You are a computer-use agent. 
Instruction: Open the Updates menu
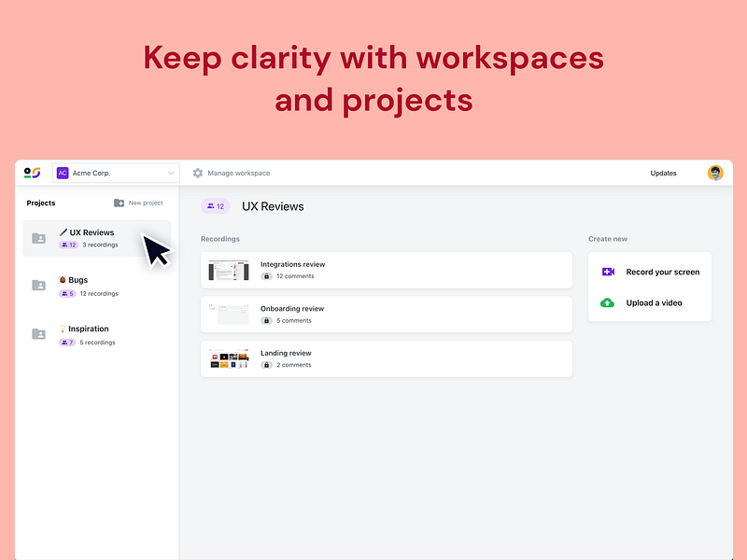[x=663, y=173]
